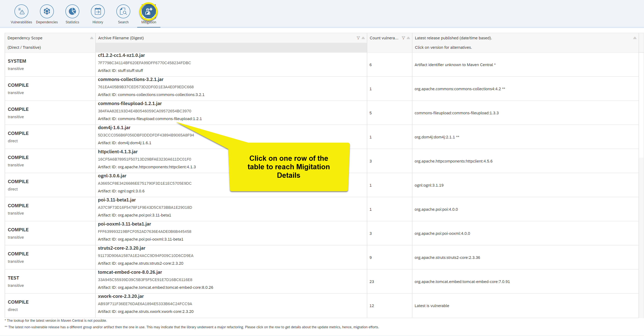Screen dimensions: 644x336
Task: Click the Mitigation tab label
Action: pos(148,22)
